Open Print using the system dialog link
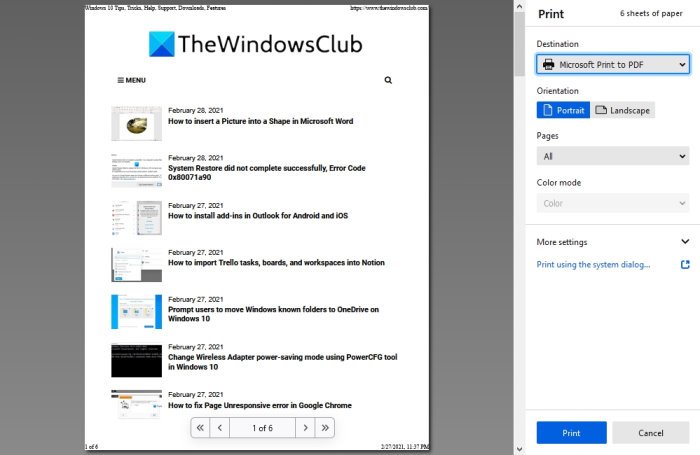 pos(593,264)
